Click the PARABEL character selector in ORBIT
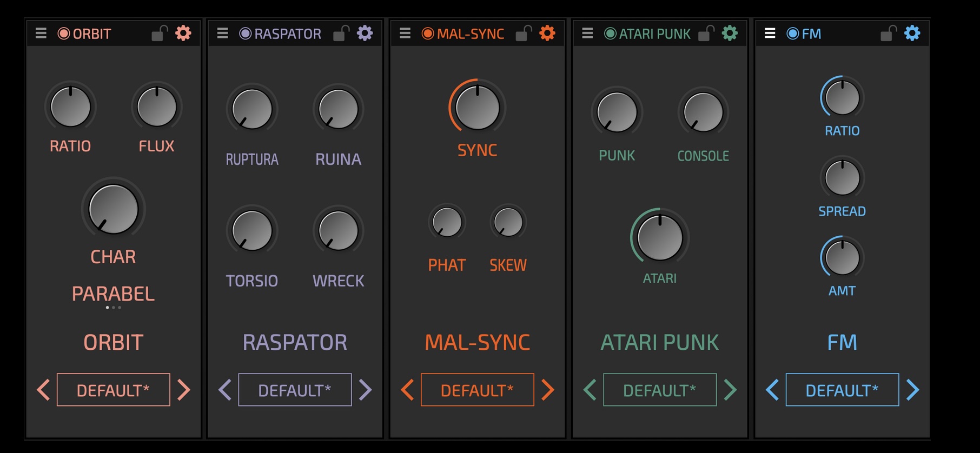 (113, 294)
